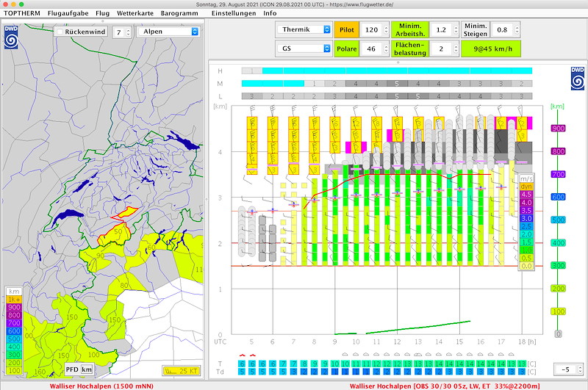Click the wind barb above hour 5
Viewport: 588px width, 390px height.
(252, 111)
